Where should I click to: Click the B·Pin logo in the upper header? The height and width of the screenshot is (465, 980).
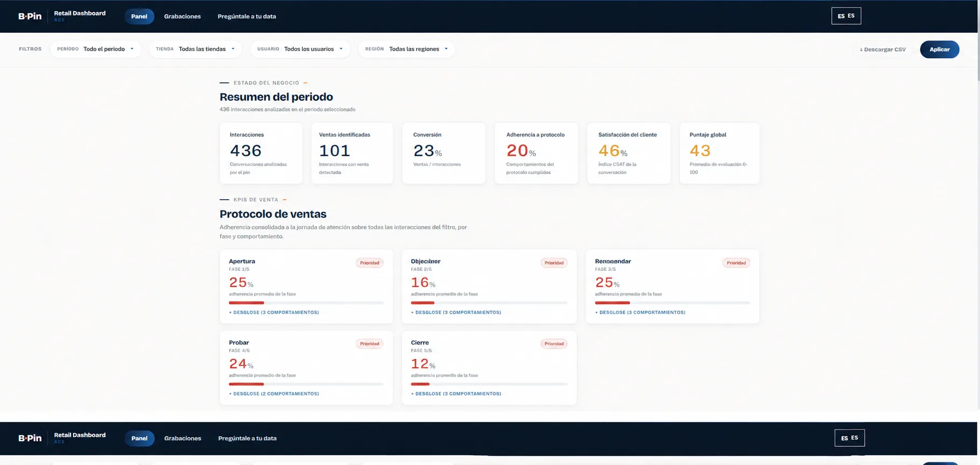[30, 16]
